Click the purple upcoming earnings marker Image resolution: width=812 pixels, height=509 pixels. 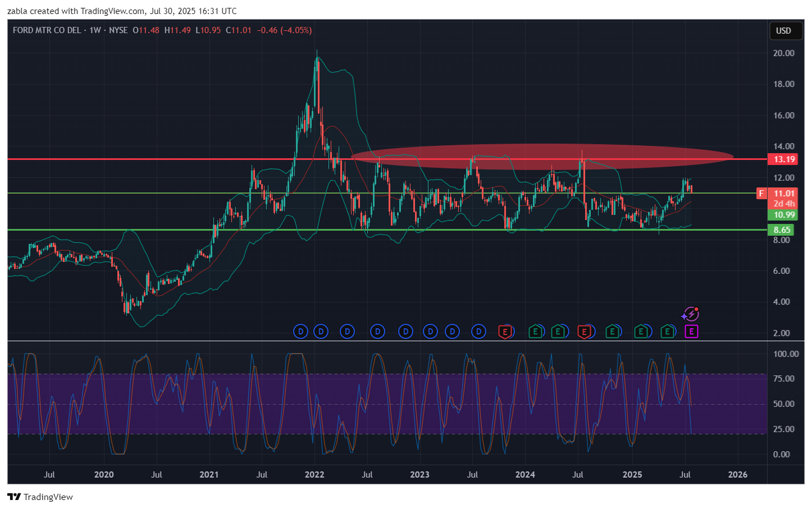tap(691, 332)
